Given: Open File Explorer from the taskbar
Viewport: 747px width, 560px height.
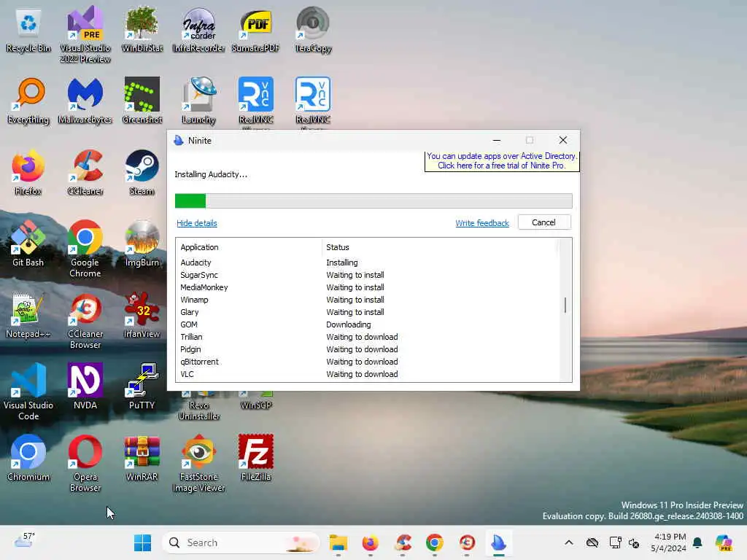Looking at the screenshot, I should pyautogui.click(x=338, y=542).
